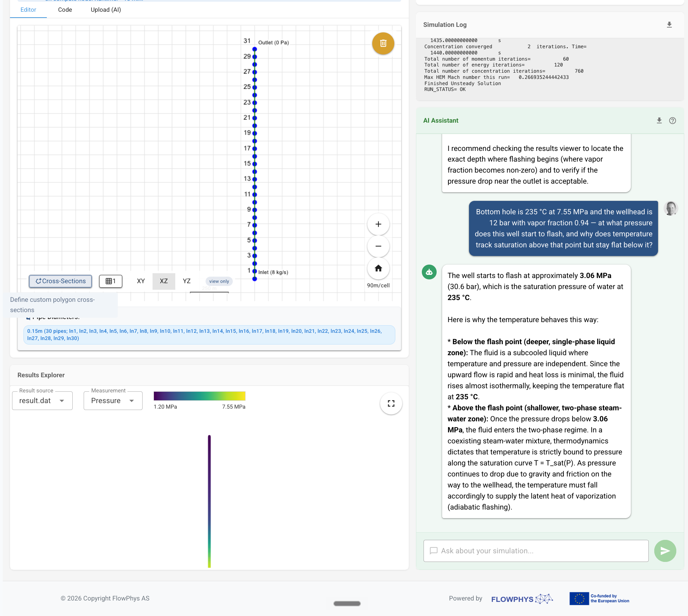Click the European Union co-funded logo
Viewport: 688px width, 616px height.
pos(599,599)
